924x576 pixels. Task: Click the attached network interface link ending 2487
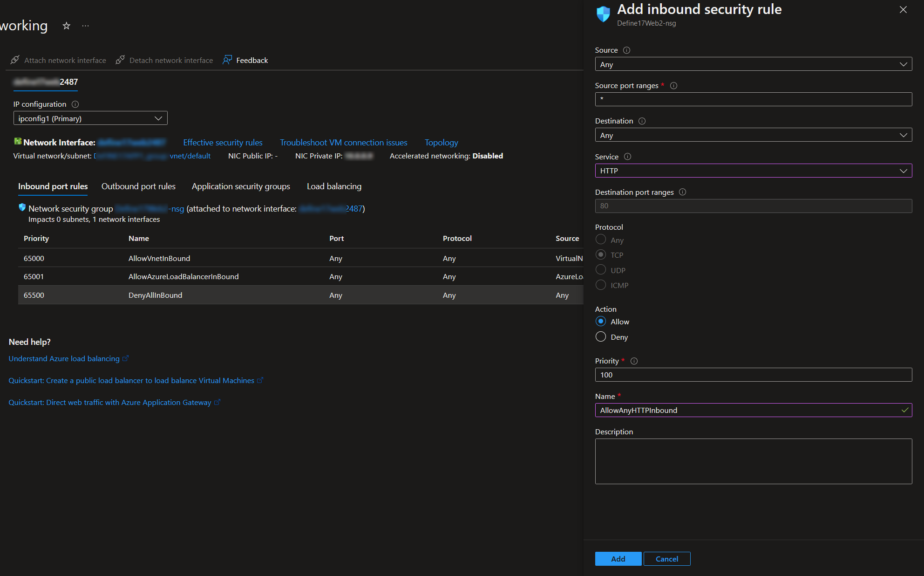[331, 209]
